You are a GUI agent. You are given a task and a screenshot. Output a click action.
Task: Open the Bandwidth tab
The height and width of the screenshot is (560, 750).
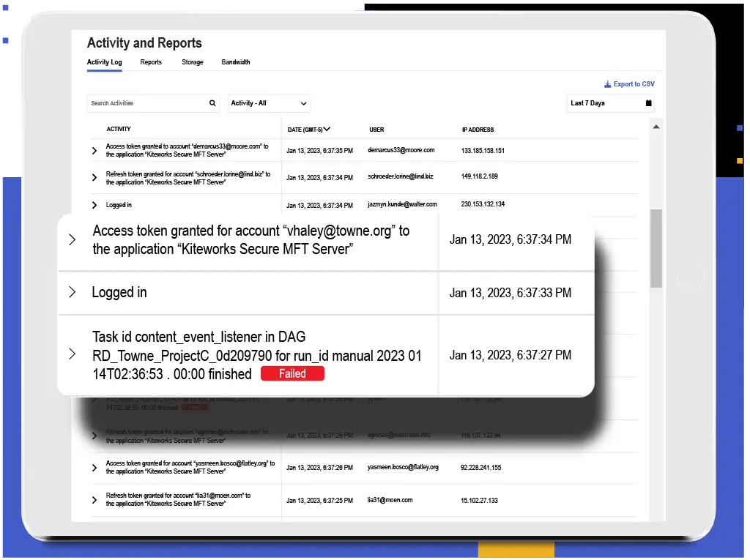click(235, 62)
